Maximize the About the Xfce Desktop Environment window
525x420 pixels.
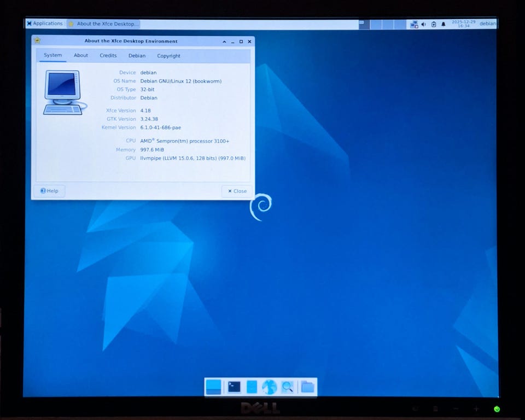(241, 42)
